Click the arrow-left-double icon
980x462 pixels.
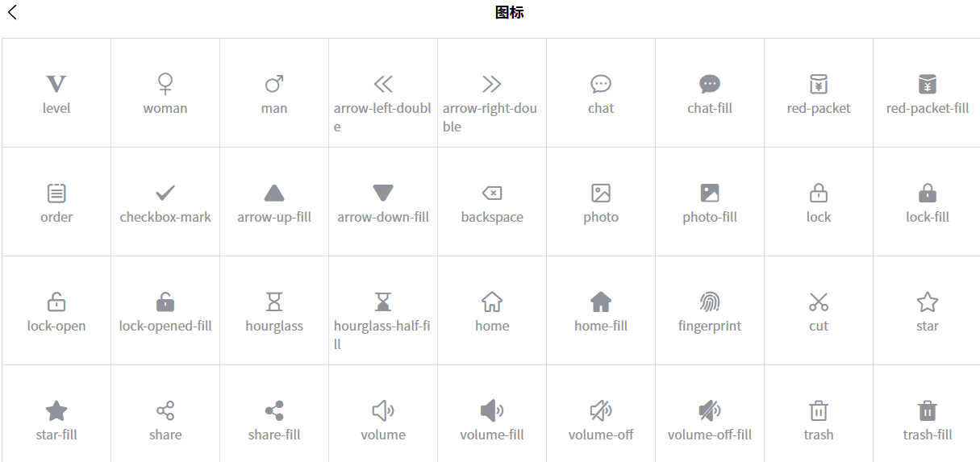click(x=383, y=84)
